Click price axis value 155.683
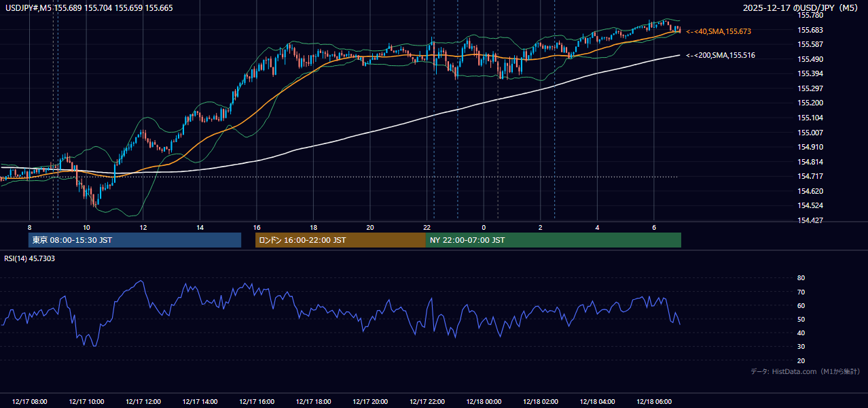The height and width of the screenshot is (408, 868). coord(810,30)
